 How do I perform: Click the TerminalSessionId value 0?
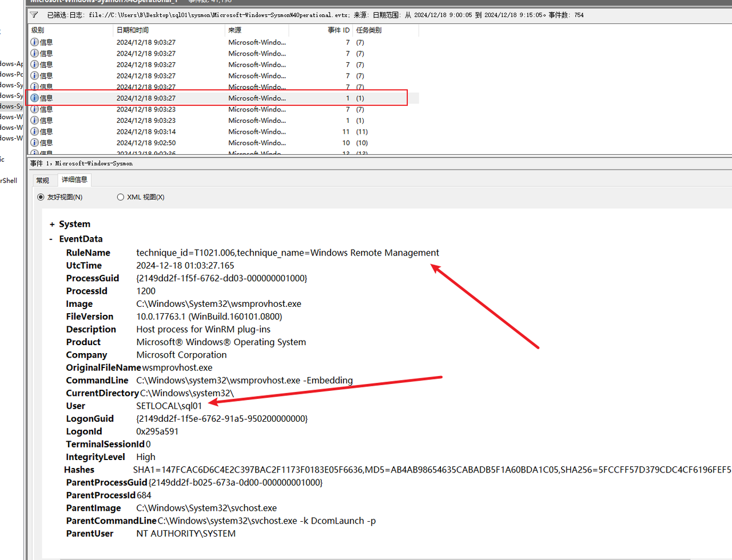[148, 444]
